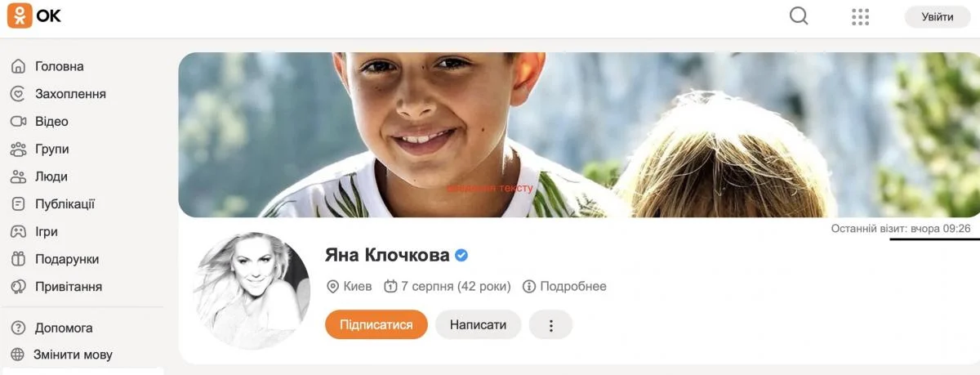Open search via the magnifier icon
This screenshot has width=980, height=375.
[799, 16]
